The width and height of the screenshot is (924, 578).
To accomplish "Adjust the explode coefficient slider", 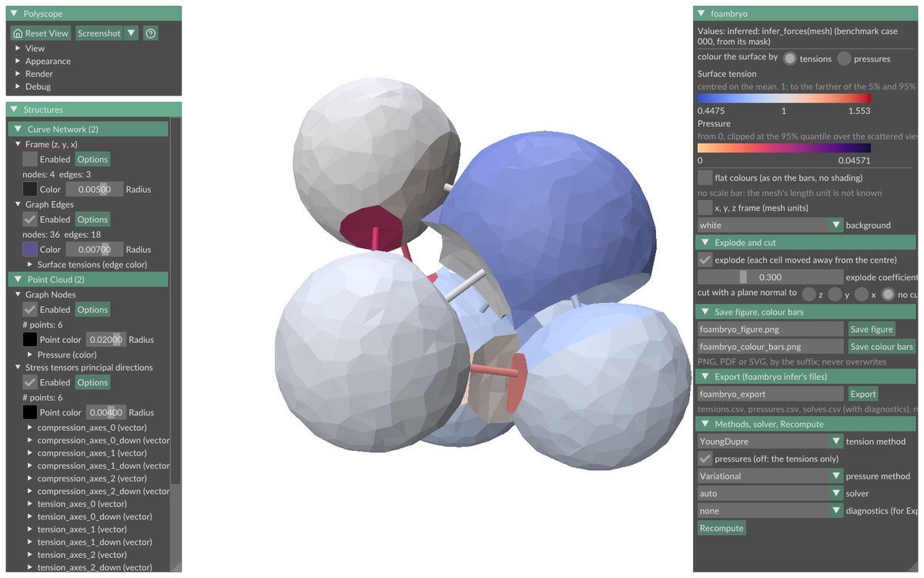I will (x=770, y=277).
